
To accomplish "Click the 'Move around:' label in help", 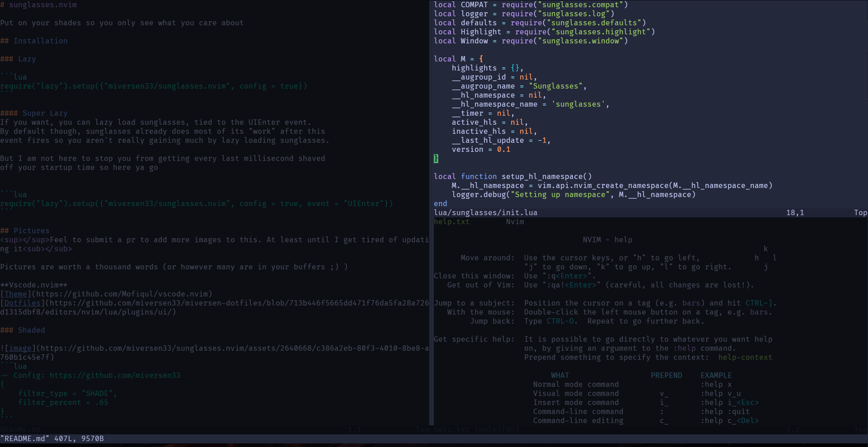I will (488, 258).
